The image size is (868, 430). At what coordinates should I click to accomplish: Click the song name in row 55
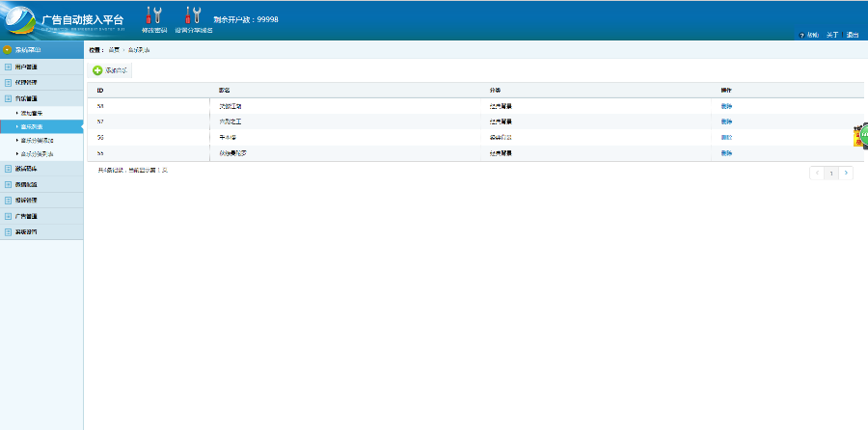coord(233,153)
